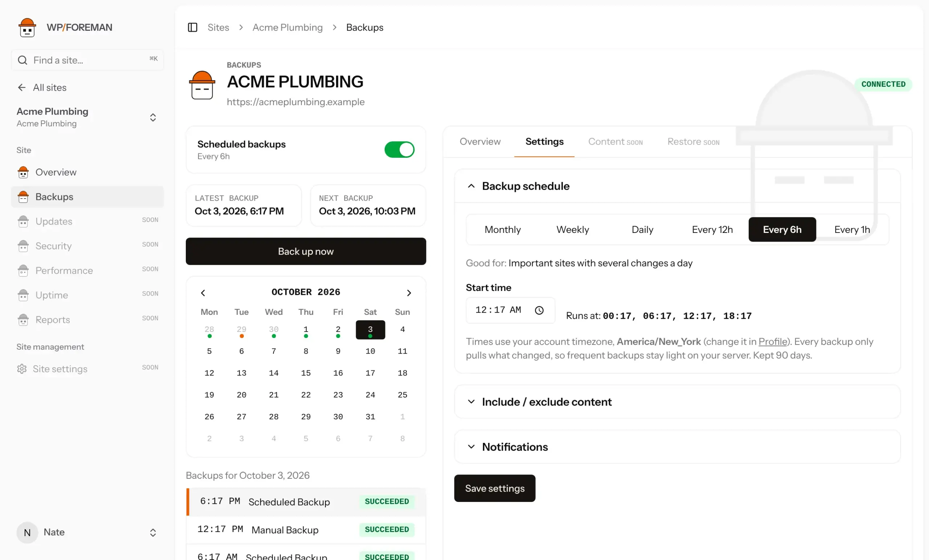Image resolution: width=929 pixels, height=560 pixels.
Task: Click the Backups sidebar hardhat icon
Action: pyautogui.click(x=23, y=197)
